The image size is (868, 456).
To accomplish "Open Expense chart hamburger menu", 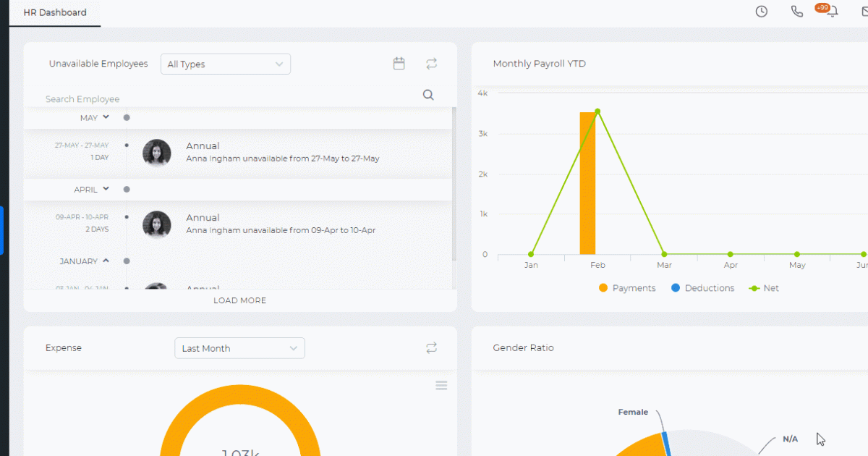I will (x=441, y=386).
